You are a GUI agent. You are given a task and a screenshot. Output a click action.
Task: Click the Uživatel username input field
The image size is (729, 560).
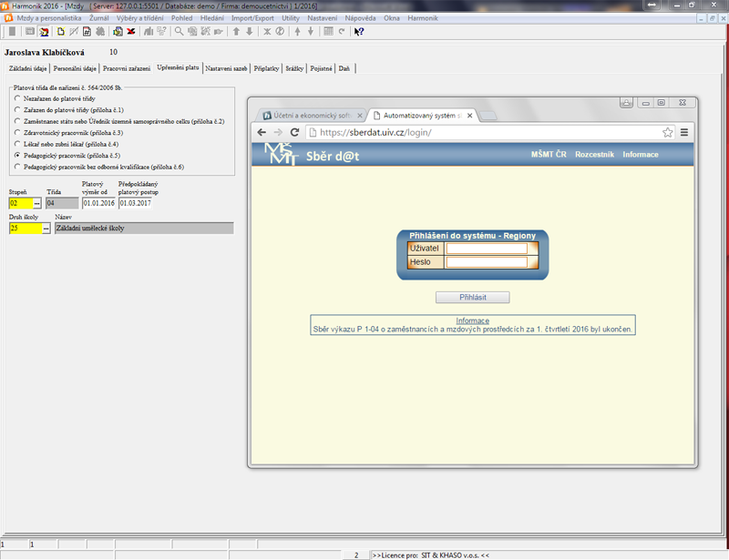click(x=487, y=249)
